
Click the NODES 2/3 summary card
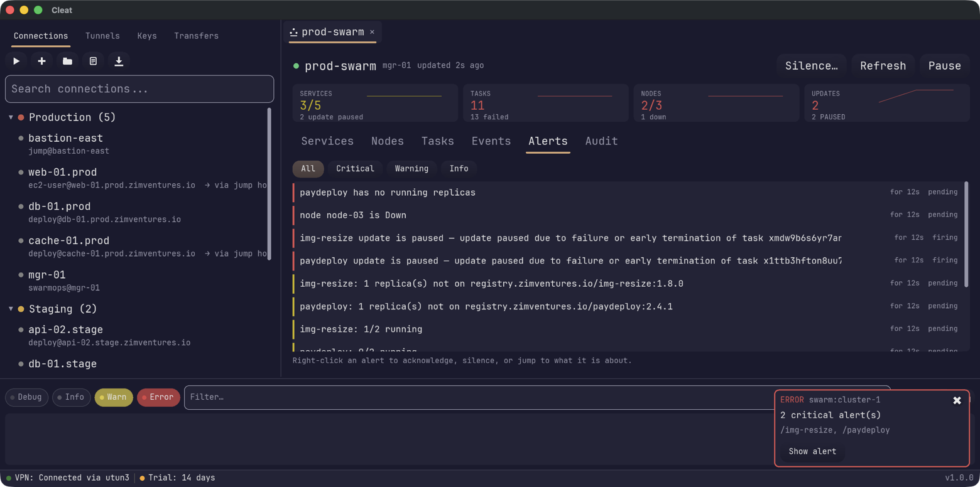tap(716, 103)
